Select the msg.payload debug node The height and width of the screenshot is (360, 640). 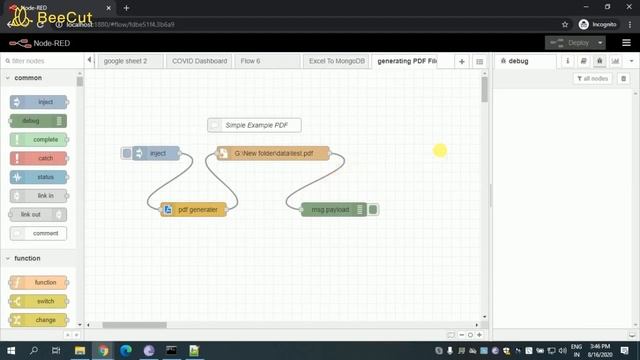click(334, 210)
